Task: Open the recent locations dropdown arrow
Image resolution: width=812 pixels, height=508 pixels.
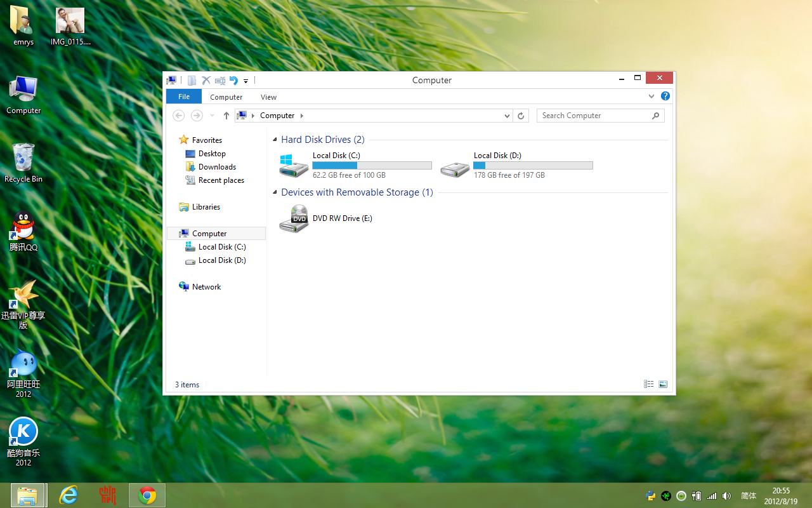Action: point(212,116)
